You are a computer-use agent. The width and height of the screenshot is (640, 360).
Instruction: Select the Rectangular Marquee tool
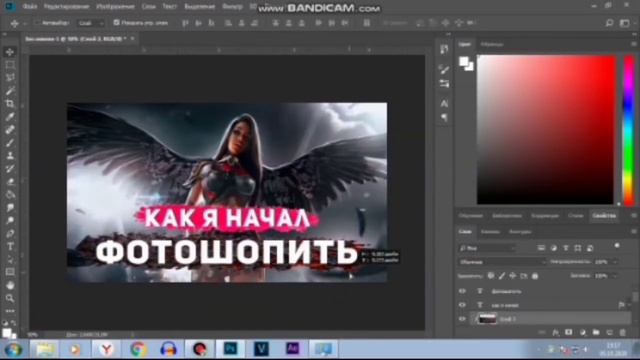(x=10, y=65)
